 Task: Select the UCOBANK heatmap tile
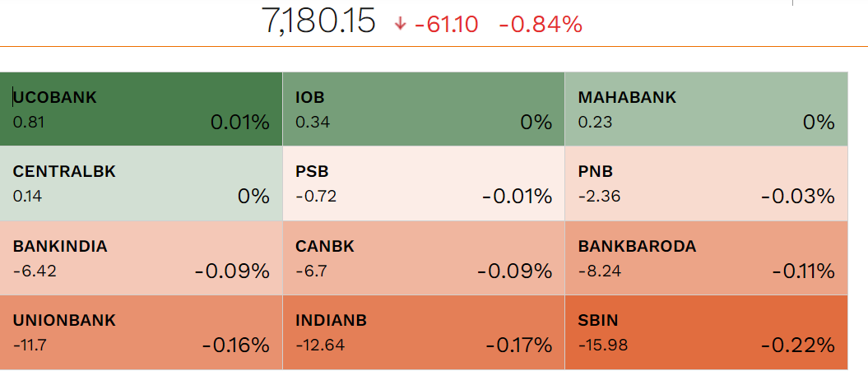point(142,109)
